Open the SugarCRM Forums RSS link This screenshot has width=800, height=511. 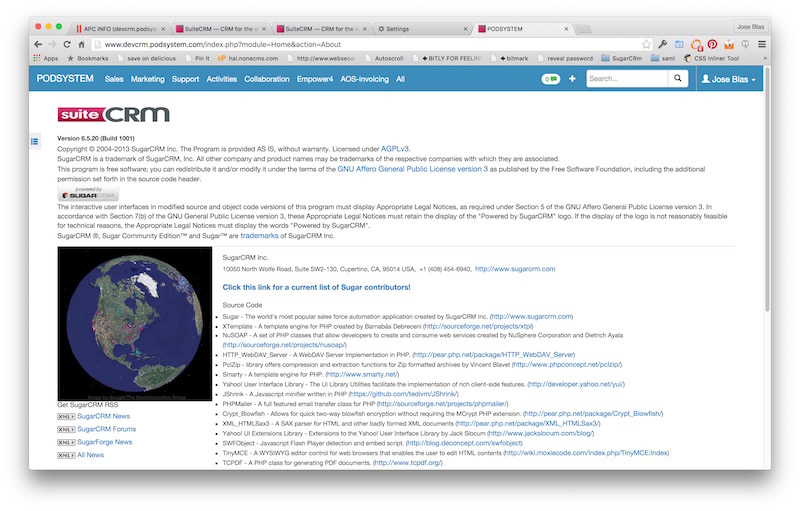(106, 429)
